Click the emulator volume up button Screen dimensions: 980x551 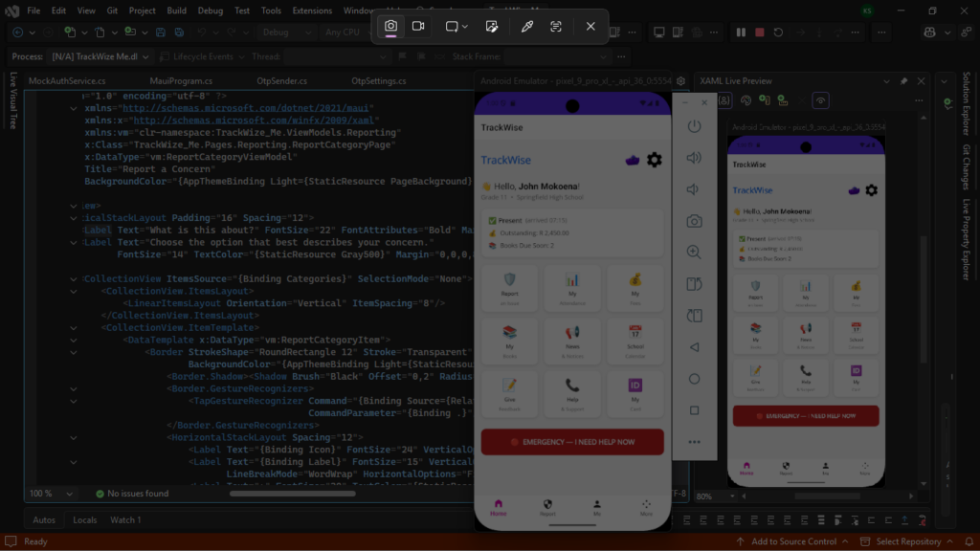694,158
